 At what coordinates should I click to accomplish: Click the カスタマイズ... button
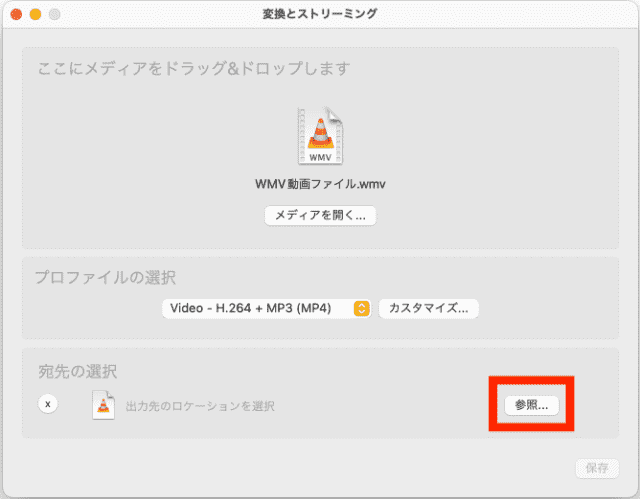(x=429, y=308)
